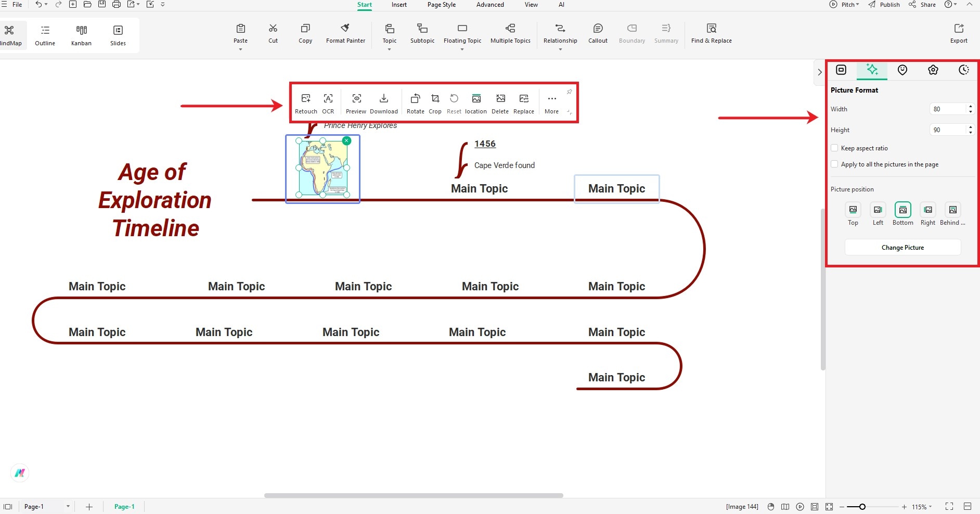Click the Save icon in quick toolbar
The image size is (980, 514).
pos(102,4)
